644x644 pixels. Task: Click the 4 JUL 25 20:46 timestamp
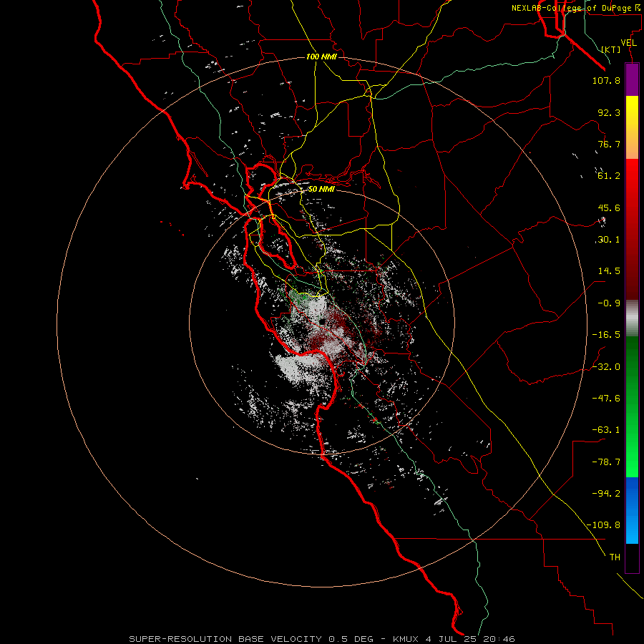click(470, 639)
